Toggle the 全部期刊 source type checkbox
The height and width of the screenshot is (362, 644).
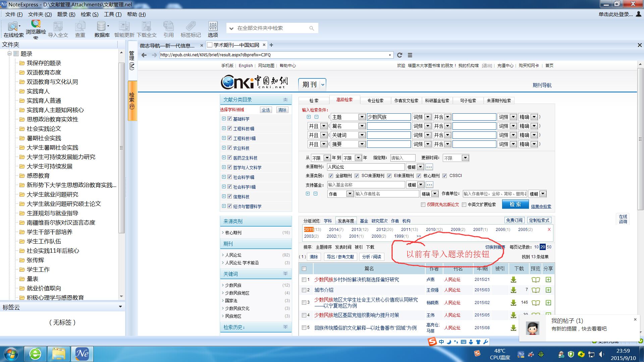pyautogui.click(x=331, y=176)
